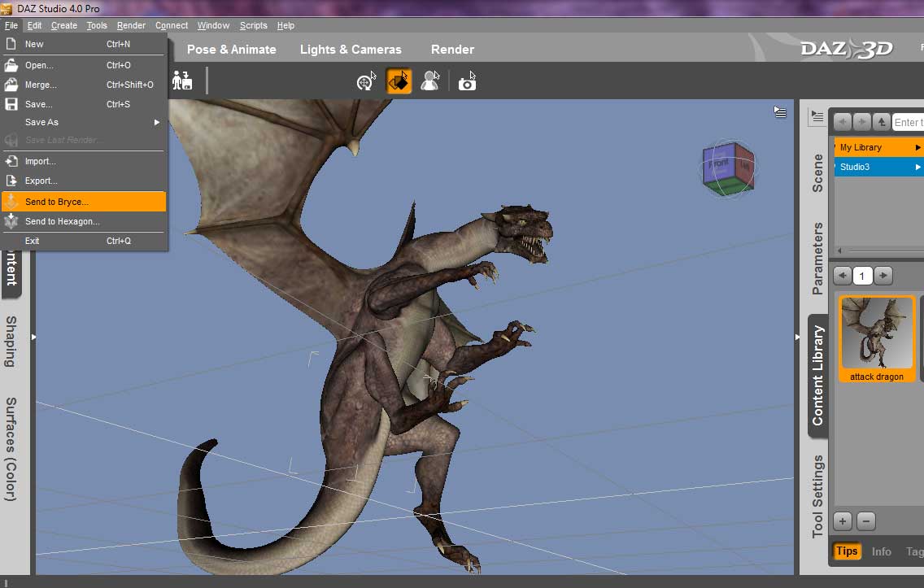
Task: Open the Shaping side tab
Action: coord(11,342)
